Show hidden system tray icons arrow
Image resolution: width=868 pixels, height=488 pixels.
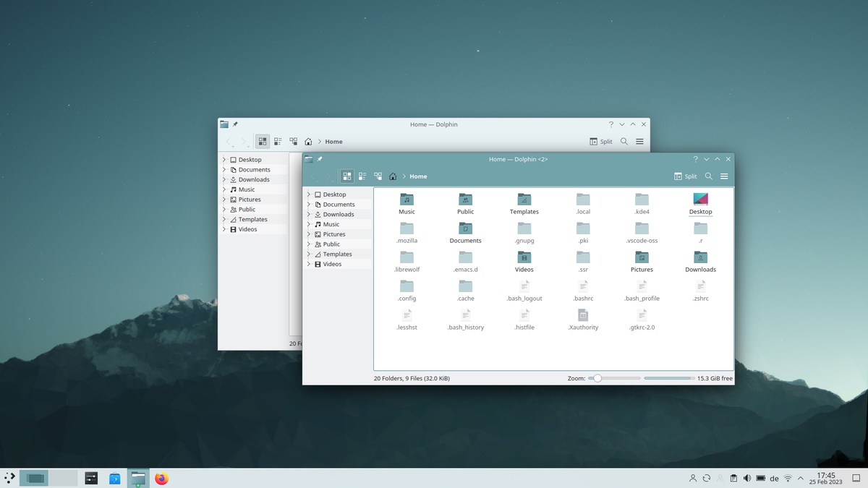pyautogui.click(x=801, y=479)
